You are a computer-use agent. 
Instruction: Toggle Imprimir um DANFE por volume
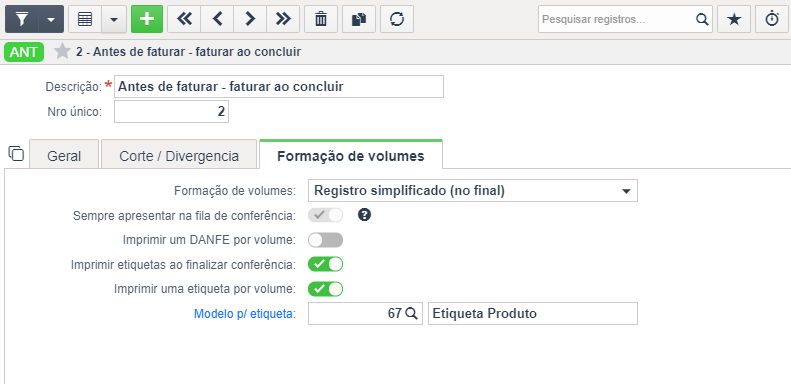click(x=325, y=240)
